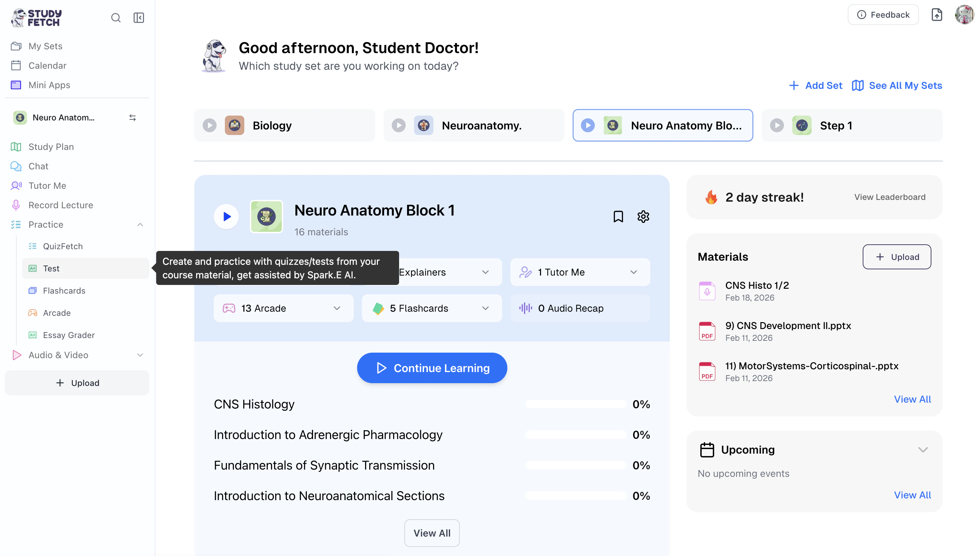Collapse the sidebar with the panel icon

(138, 18)
